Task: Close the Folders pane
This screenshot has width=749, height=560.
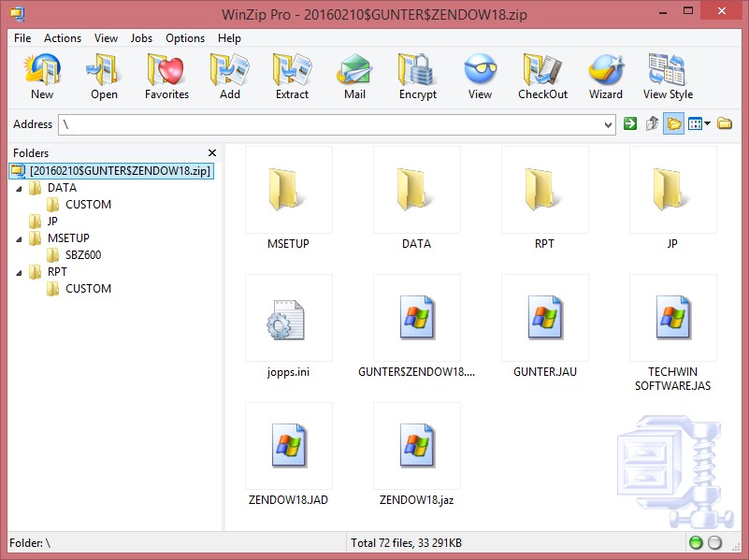Action: 212,152
